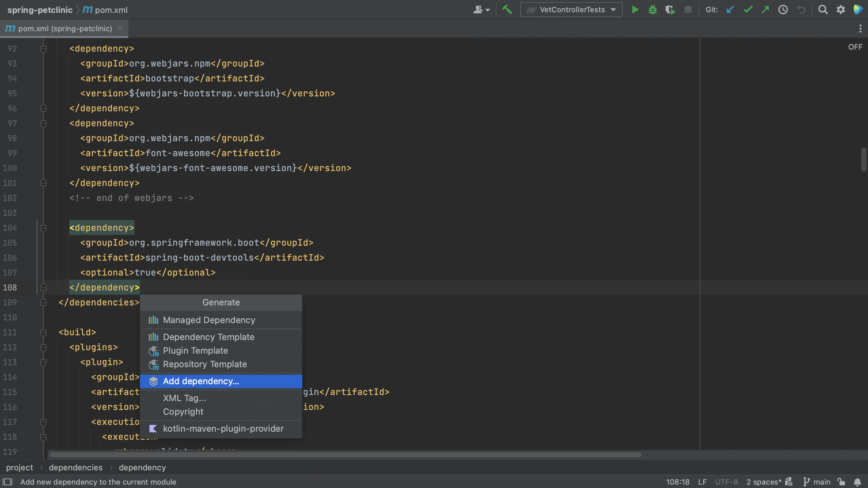The height and width of the screenshot is (488, 868).
Task: Click the horizontal editor scrollbar
Action: click(346, 455)
